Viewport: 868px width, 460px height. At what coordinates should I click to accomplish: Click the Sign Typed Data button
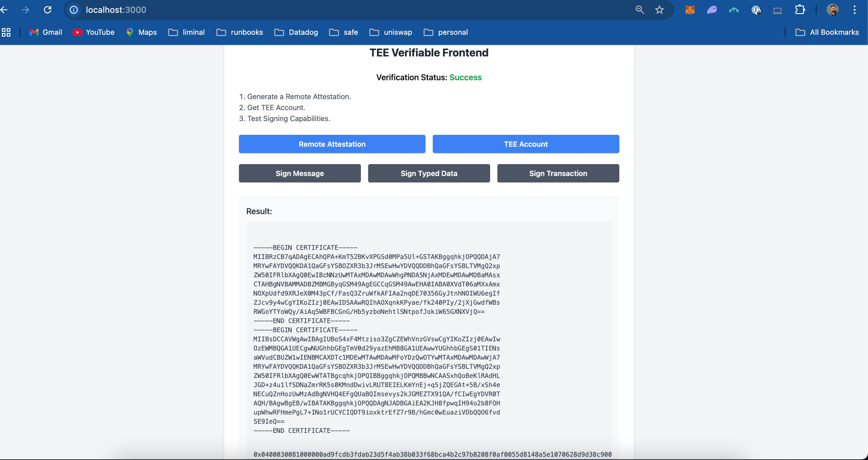(x=428, y=173)
